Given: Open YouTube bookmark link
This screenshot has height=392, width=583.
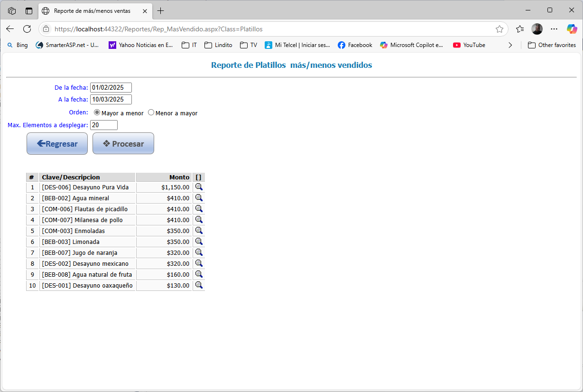Looking at the screenshot, I should tap(469, 45).
